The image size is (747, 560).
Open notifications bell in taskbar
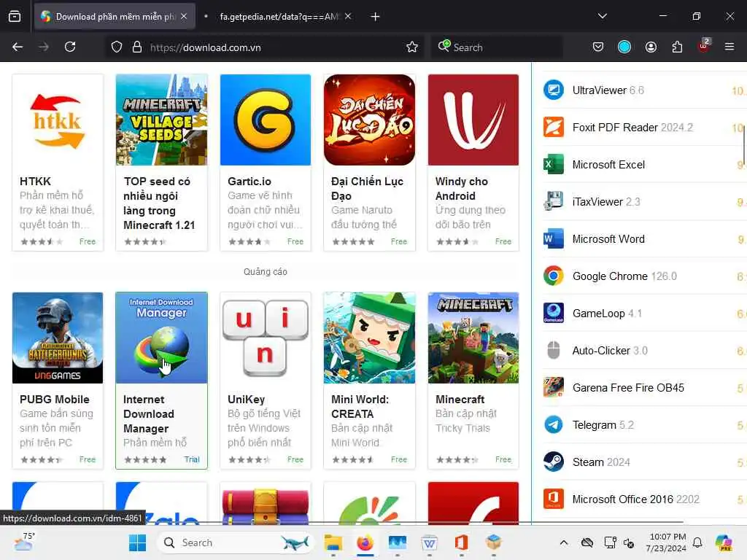click(x=697, y=542)
